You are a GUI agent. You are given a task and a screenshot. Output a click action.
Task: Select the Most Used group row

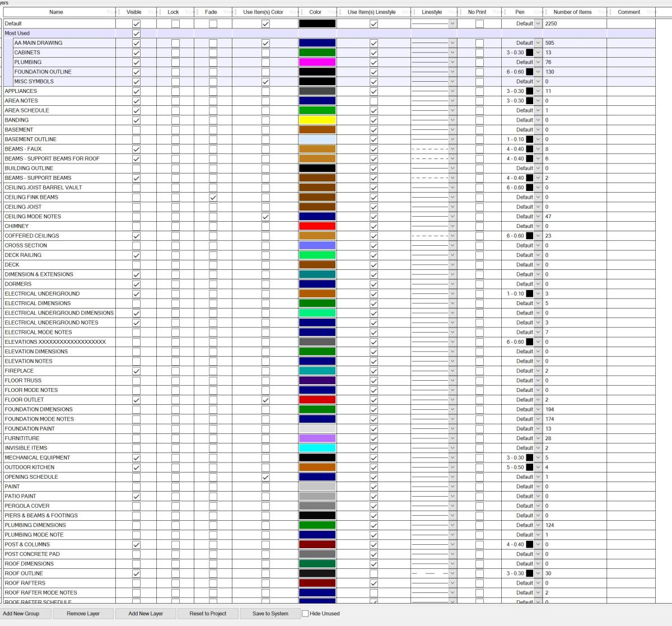point(329,33)
